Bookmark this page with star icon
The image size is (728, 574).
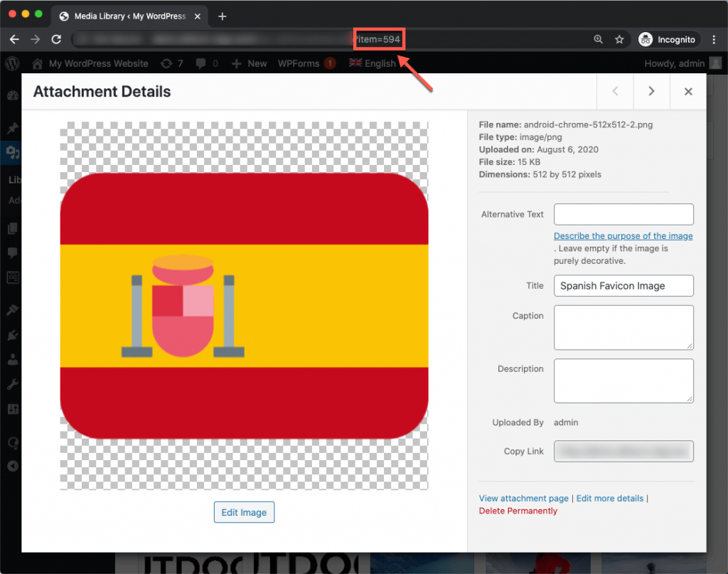(x=619, y=39)
